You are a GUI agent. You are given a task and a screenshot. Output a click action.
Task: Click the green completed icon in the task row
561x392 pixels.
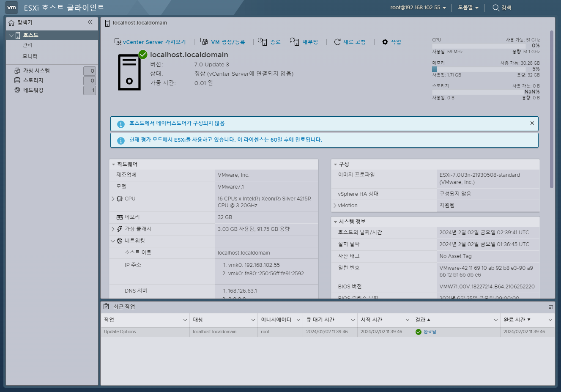(419, 332)
